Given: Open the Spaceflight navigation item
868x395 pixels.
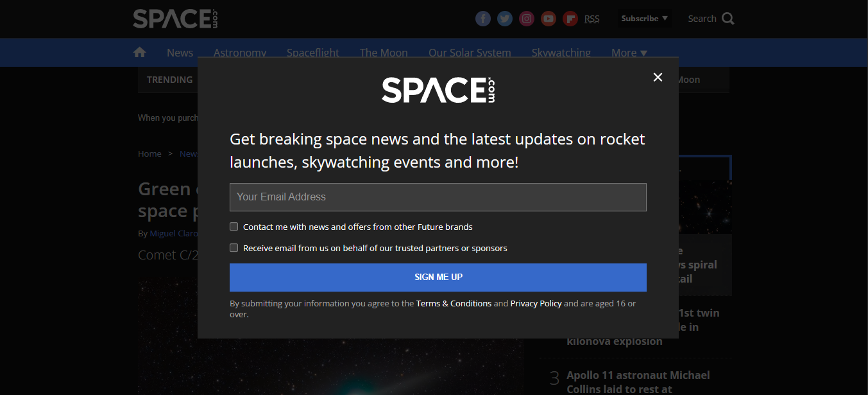Looking at the screenshot, I should [x=312, y=52].
